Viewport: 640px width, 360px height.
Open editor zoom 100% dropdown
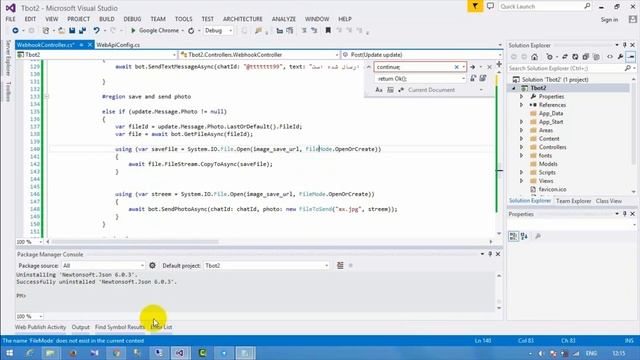40,242
